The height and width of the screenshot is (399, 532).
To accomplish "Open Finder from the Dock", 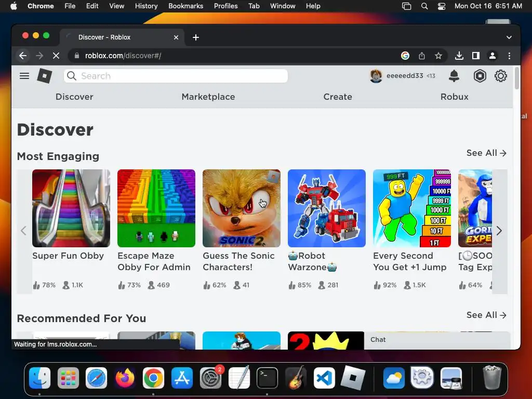I will coord(39,378).
